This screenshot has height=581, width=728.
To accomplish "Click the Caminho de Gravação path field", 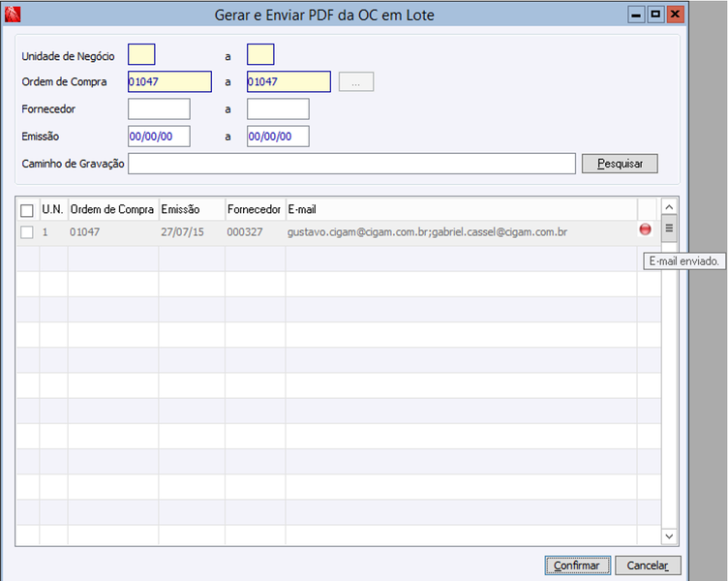I will [352, 164].
